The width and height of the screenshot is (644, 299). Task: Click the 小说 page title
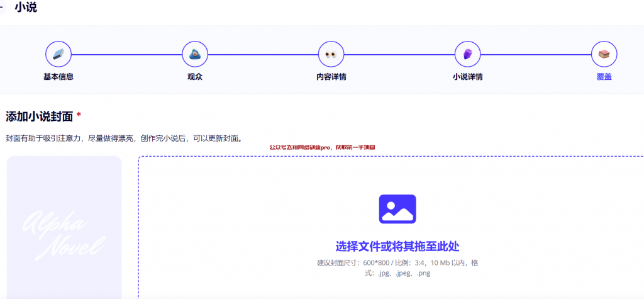[26, 8]
